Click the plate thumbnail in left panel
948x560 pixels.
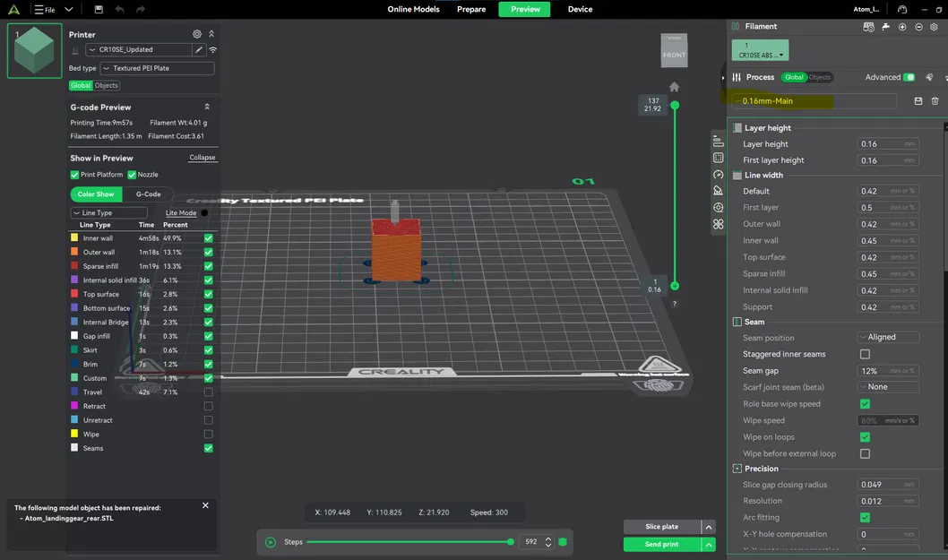pos(34,51)
